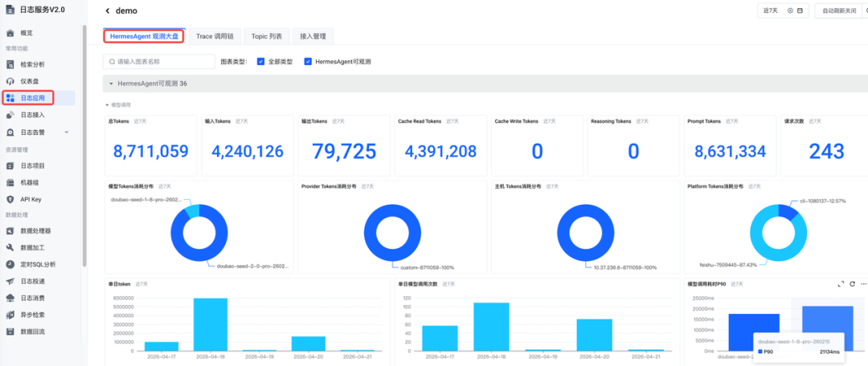Screen dimensions: 868x366
Task: Open the more options menu on P90 chart
Action: [x=863, y=284]
